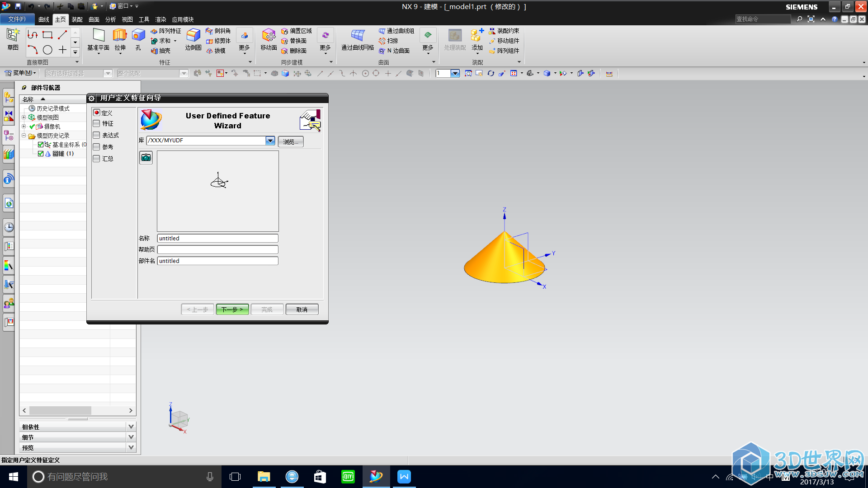Screen dimensions: 868x488
Task: Select the Edge Blend (边倒圆) tool
Action: [193, 39]
